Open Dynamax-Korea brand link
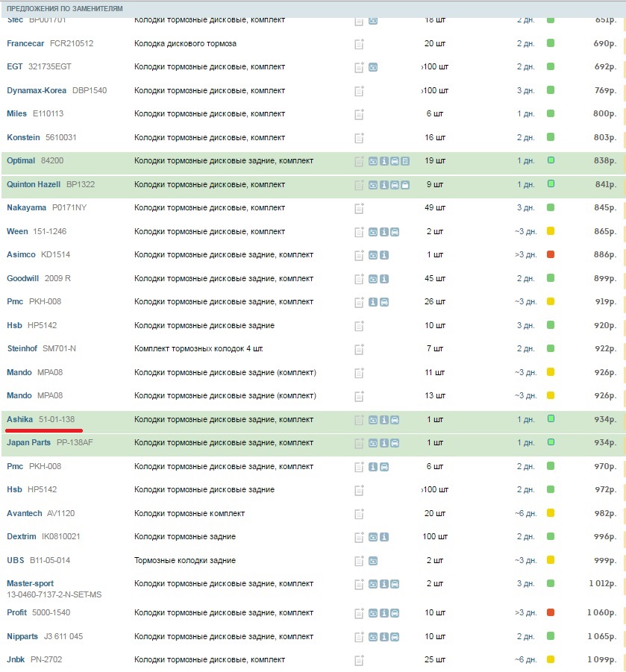 [x=37, y=90]
